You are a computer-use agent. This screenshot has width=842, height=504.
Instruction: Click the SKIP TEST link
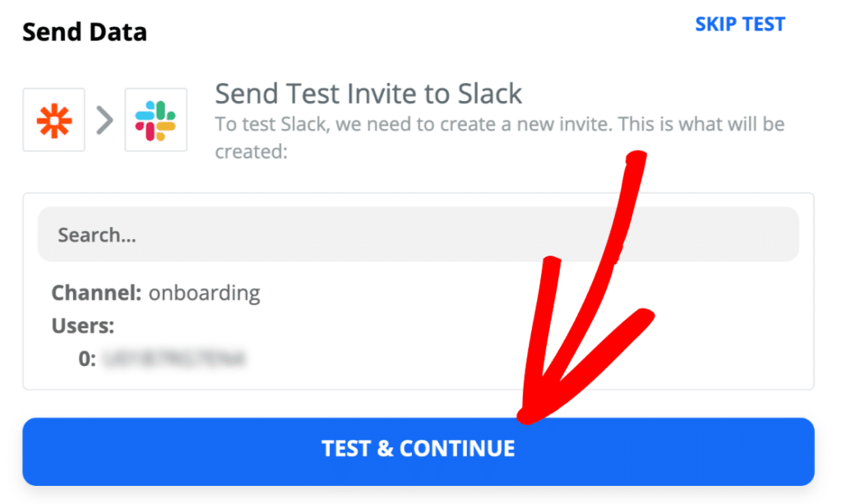739,24
